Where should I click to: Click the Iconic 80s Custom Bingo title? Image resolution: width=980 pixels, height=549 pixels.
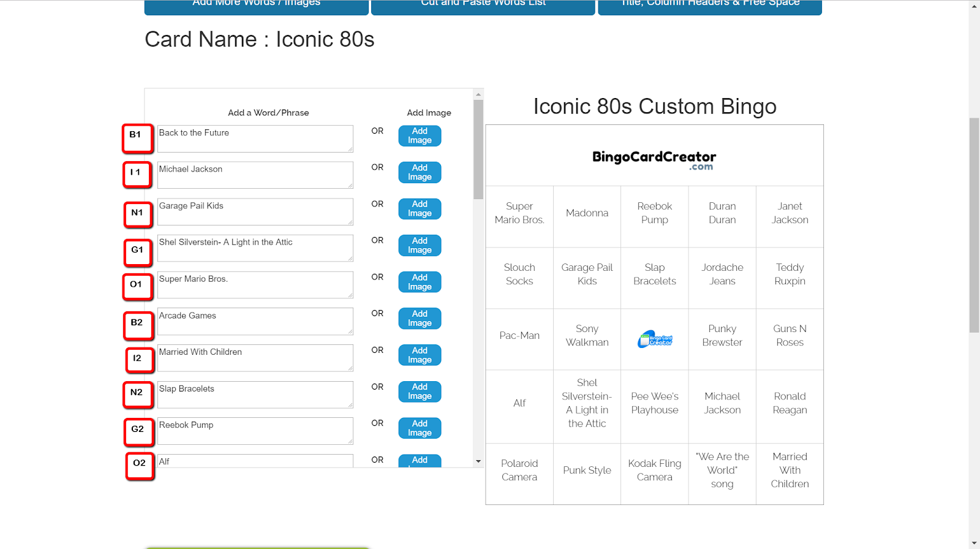click(655, 107)
